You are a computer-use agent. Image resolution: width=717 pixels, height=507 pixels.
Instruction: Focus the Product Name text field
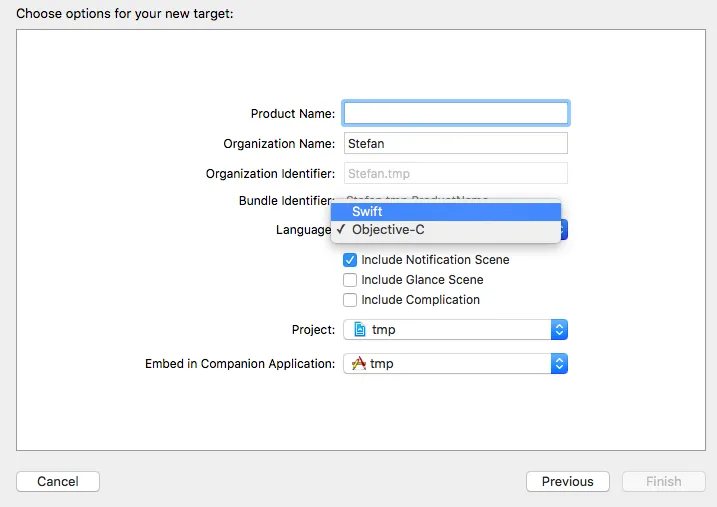456,113
